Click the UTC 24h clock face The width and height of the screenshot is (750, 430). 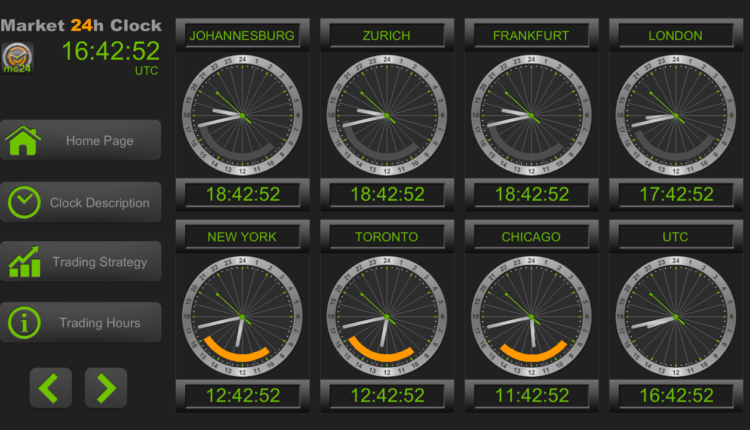(675, 317)
